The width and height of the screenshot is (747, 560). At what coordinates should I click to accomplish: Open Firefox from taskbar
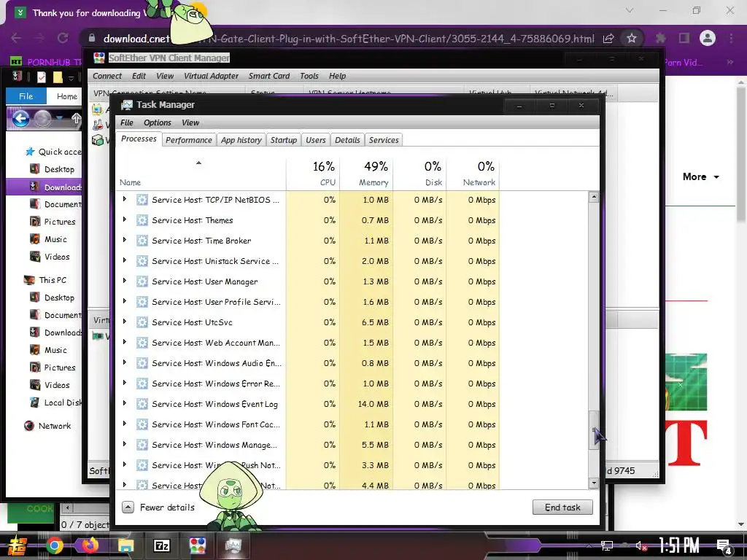point(90,545)
